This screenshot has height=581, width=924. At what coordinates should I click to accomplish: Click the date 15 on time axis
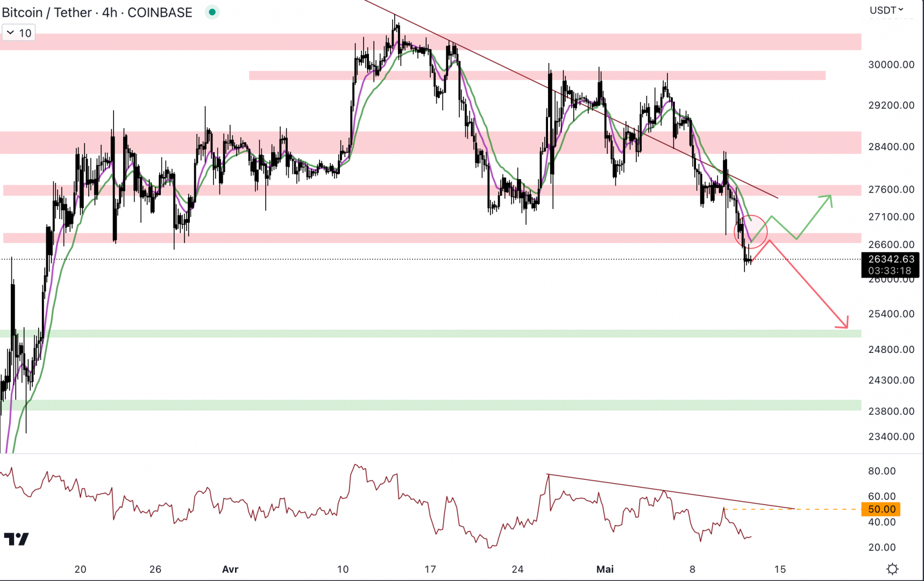tap(780, 569)
